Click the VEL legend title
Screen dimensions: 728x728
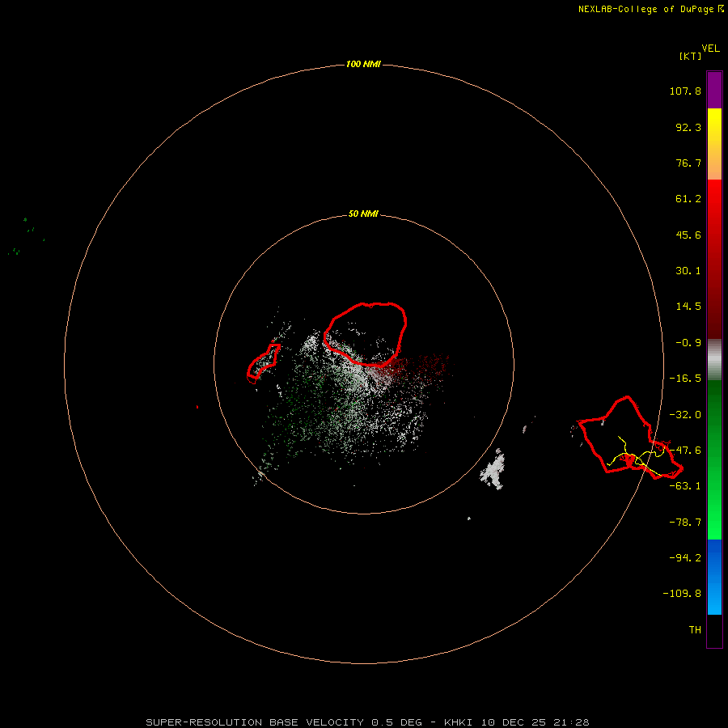(x=711, y=49)
